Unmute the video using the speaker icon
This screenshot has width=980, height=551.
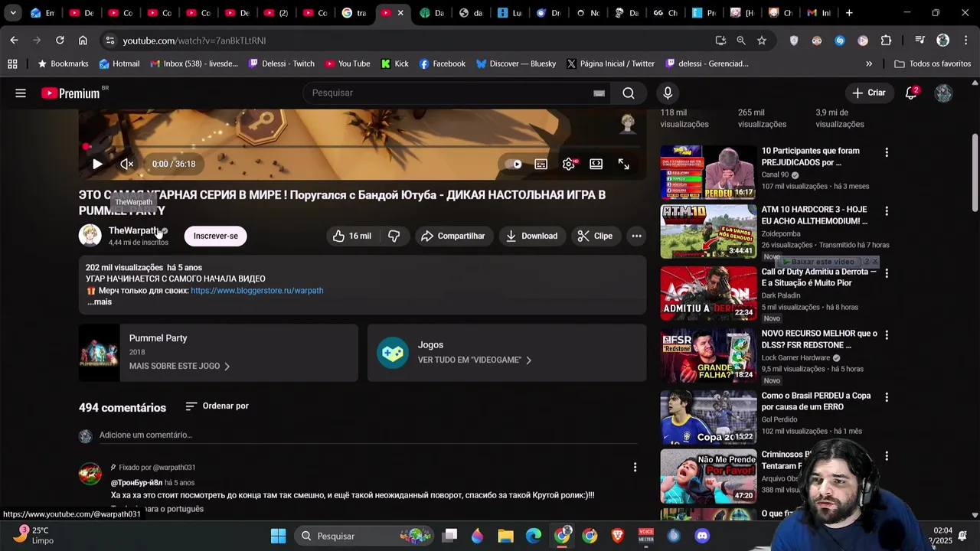click(x=127, y=164)
